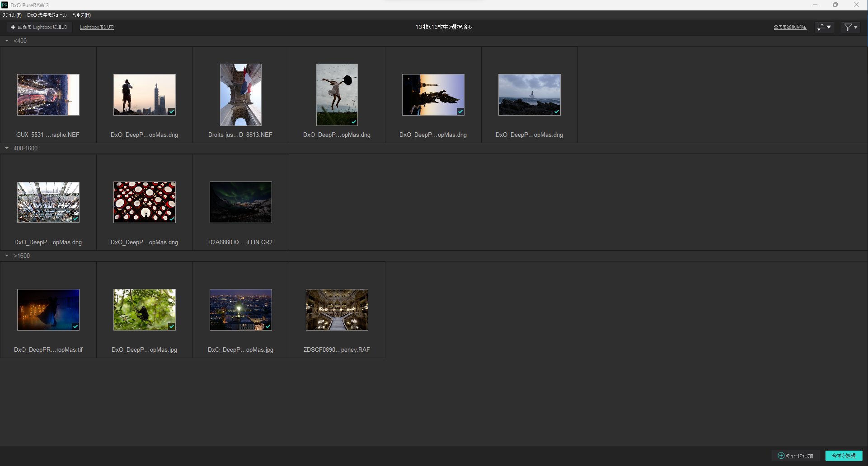This screenshot has width=868, height=466.
Task: Open the funnel filter dropdown
Action: coord(851,27)
